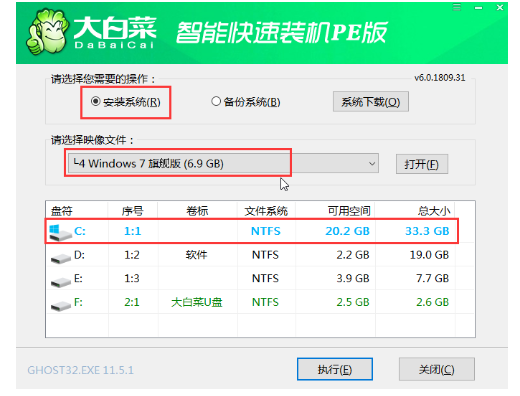This screenshot has height=396, width=520.
Task: Click the disk icon next to F:
Action: (61, 305)
